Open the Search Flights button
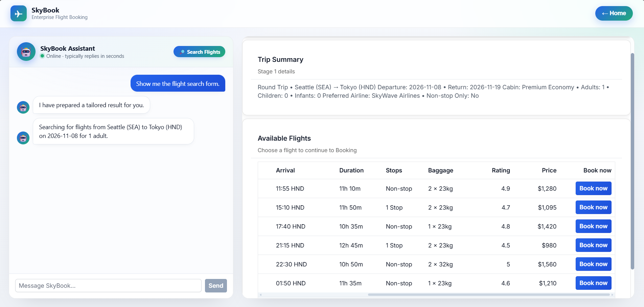The height and width of the screenshot is (307, 644). pyautogui.click(x=199, y=52)
